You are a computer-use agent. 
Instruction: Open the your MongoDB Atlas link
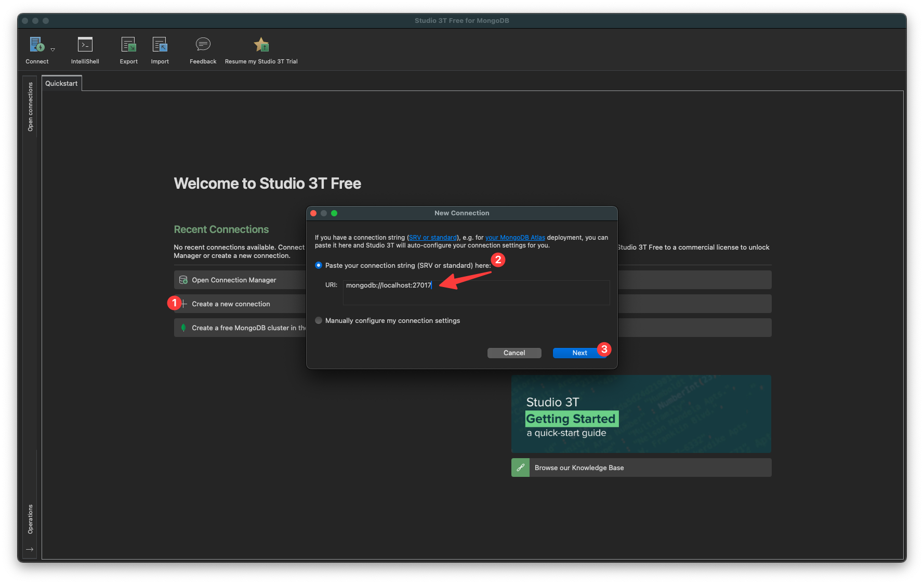[x=515, y=238]
